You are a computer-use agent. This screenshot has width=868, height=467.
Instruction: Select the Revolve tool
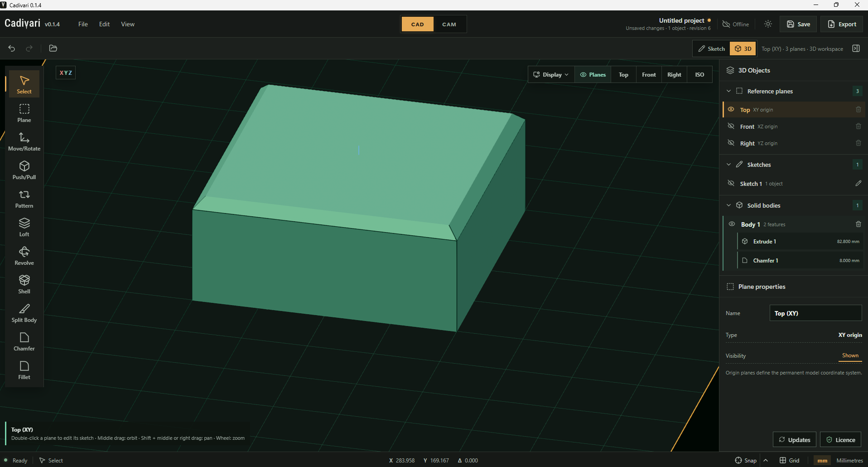24,256
